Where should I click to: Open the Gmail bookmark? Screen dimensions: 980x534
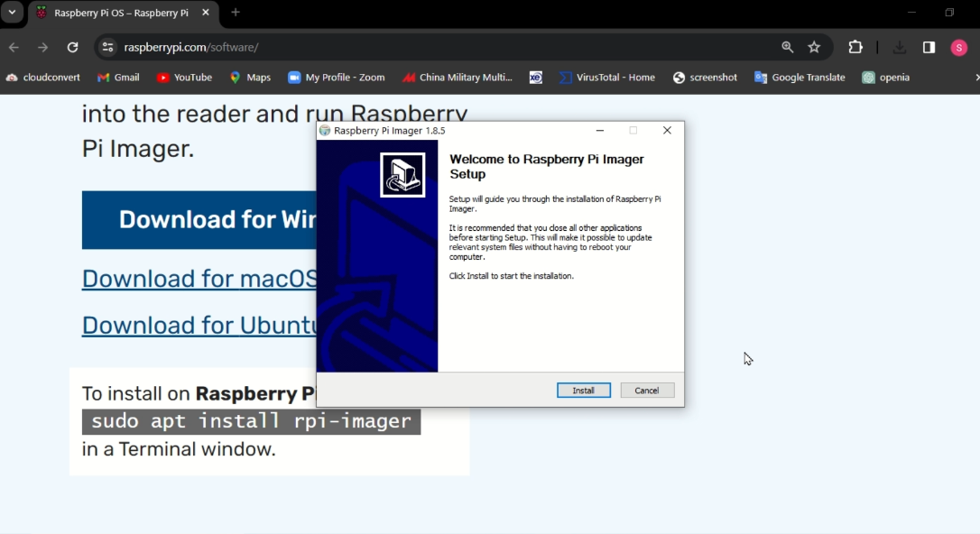pyautogui.click(x=119, y=78)
